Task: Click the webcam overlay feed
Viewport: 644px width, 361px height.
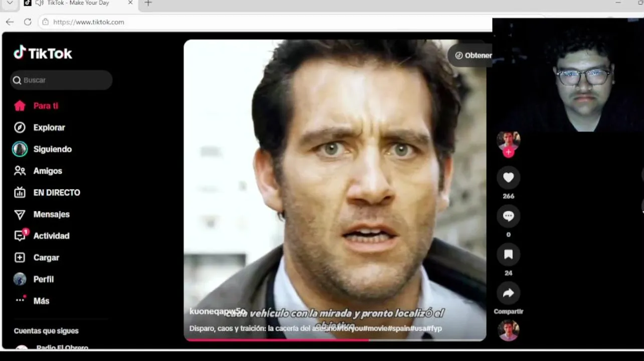Action: pyautogui.click(x=568, y=75)
